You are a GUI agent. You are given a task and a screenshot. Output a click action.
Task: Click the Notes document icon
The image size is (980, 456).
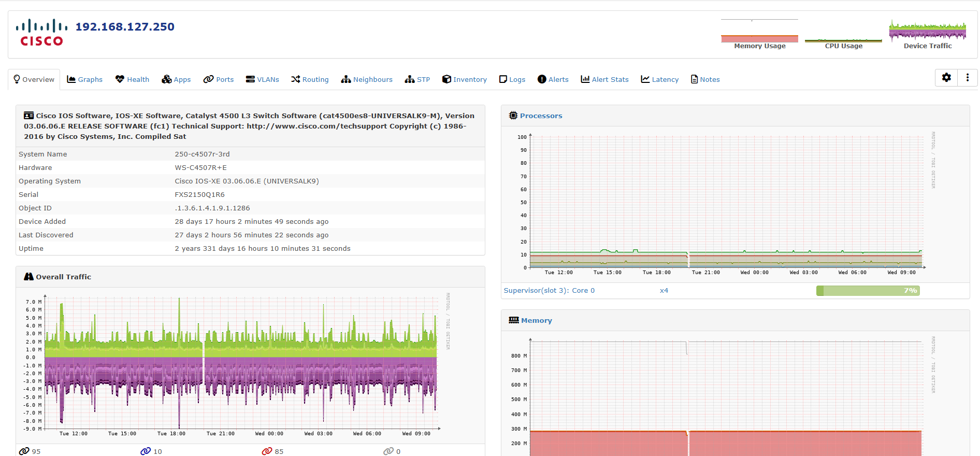(694, 79)
